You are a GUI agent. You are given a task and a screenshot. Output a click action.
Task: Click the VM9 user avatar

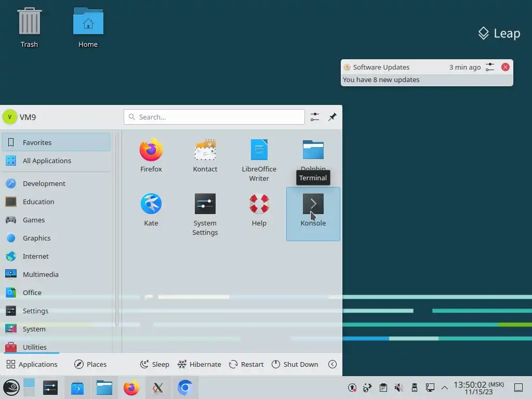click(x=9, y=117)
